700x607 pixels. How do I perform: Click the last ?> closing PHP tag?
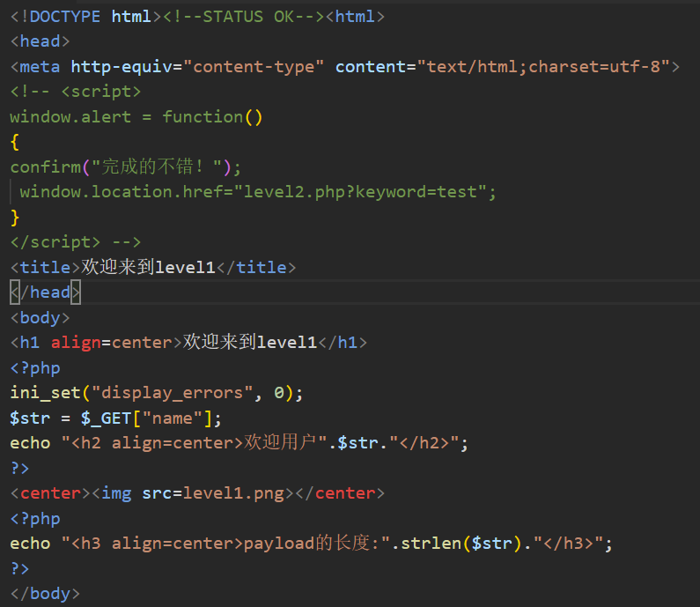click(19, 568)
